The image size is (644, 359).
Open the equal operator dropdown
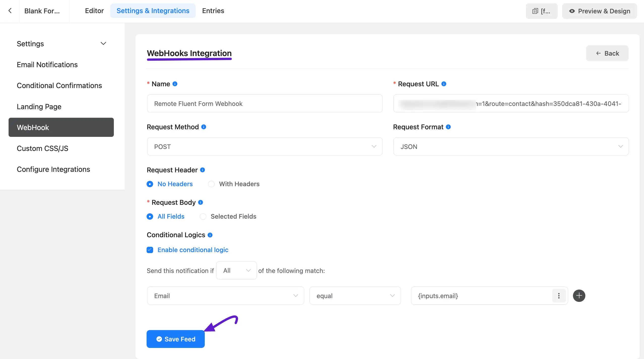point(355,296)
